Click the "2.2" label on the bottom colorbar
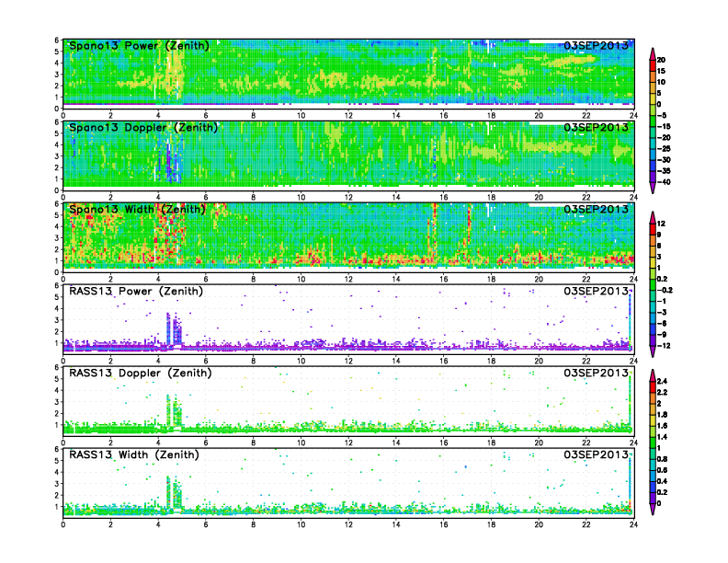Screen dimensions: 728x563 point(663,393)
